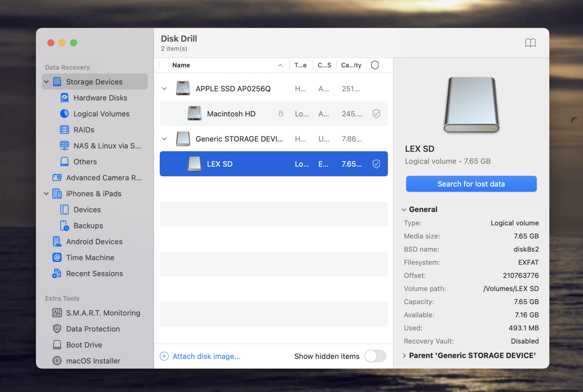The height and width of the screenshot is (392, 583).
Task: Select the LEX SD volume row
Action: 273,164
